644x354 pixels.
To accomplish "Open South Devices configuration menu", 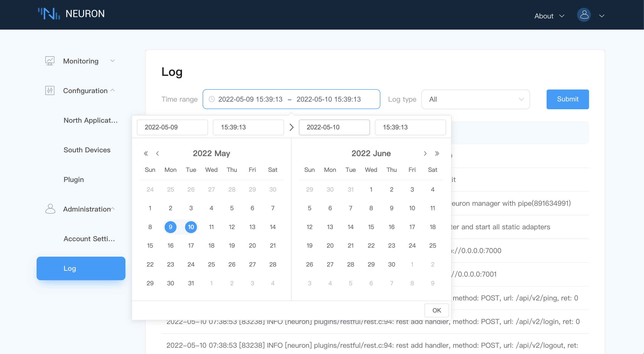I will (x=87, y=149).
